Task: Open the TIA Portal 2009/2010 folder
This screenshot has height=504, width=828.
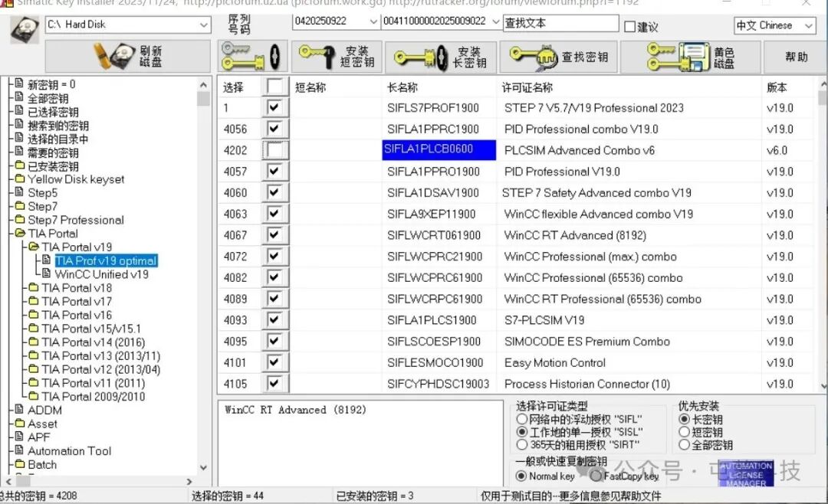Action: pyautogui.click(x=93, y=396)
